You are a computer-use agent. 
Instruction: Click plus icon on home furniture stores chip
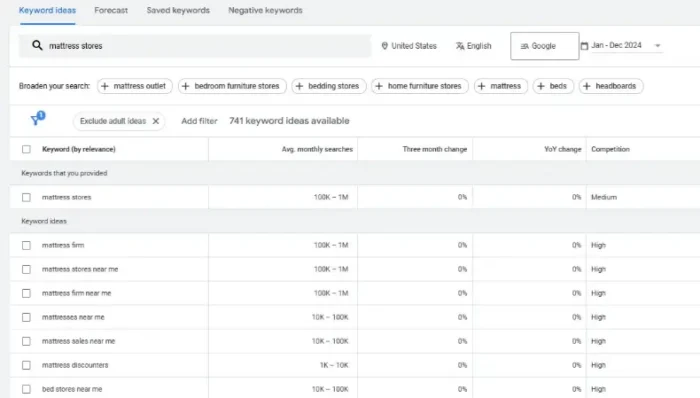[x=379, y=86]
